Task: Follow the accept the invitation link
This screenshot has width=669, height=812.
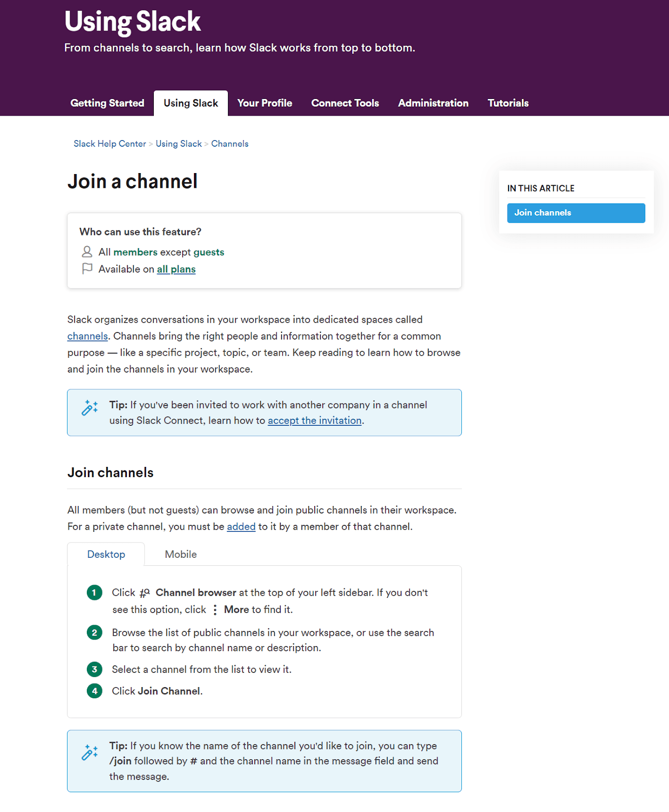Action: (315, 421)
